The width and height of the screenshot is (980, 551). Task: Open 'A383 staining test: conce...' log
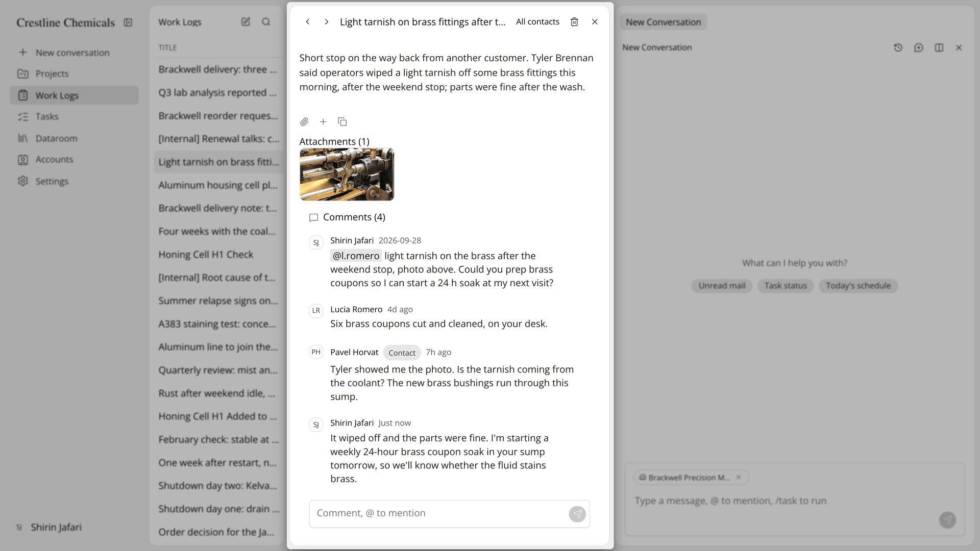(x=218, y=324)
